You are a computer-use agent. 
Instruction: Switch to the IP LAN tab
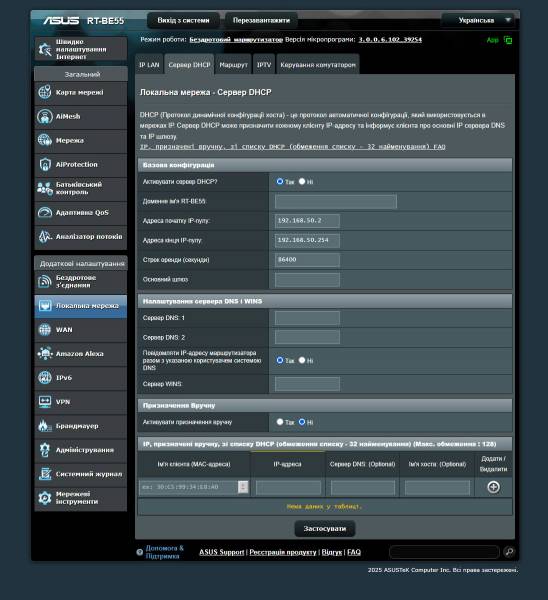coord(149,65)
